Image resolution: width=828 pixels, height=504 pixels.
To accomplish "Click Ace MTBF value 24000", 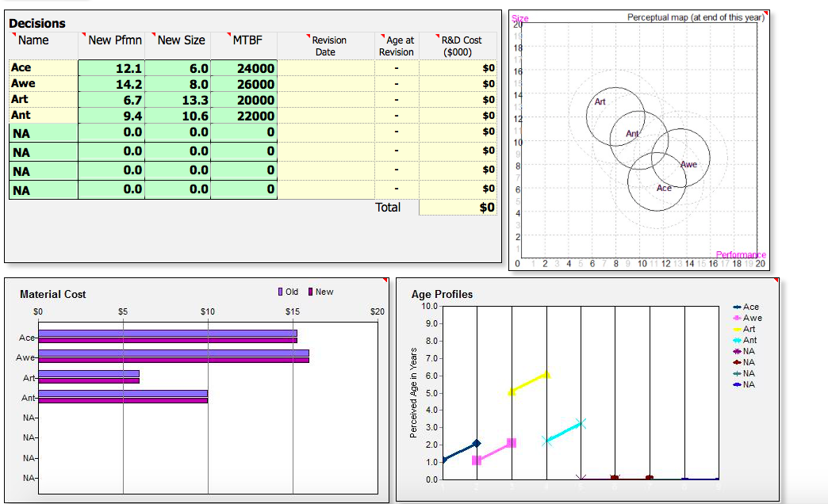I will [x=244, y=68].
